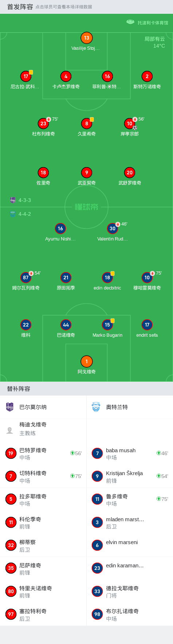The image size is (173, 644).
Task: Tap player 9 武亚契奇 on the pitch
Action: click(86, 176)
